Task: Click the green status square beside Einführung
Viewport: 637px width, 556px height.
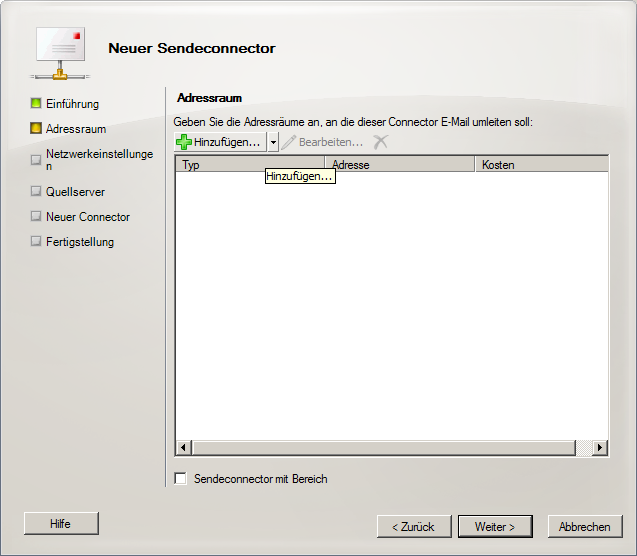Action: coord(36,103)
